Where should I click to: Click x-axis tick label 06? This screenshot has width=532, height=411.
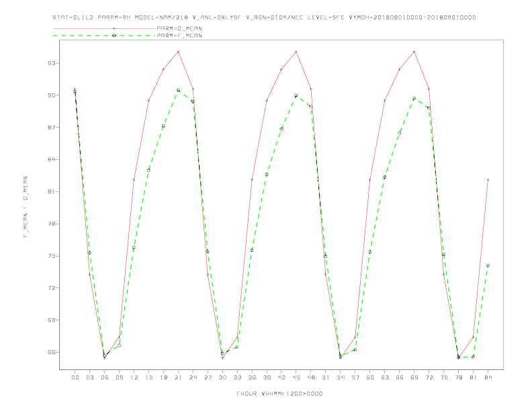pos(105,377)
